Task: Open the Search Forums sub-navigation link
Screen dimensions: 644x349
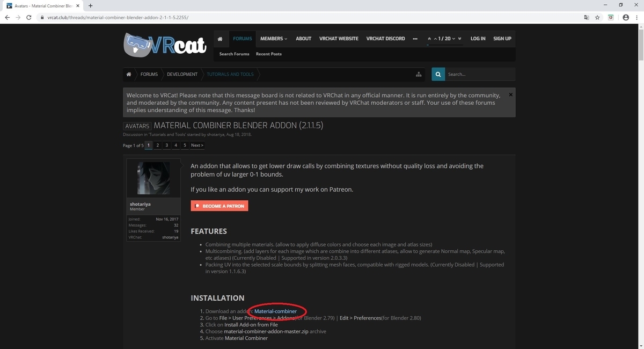Action: (234, 54)
